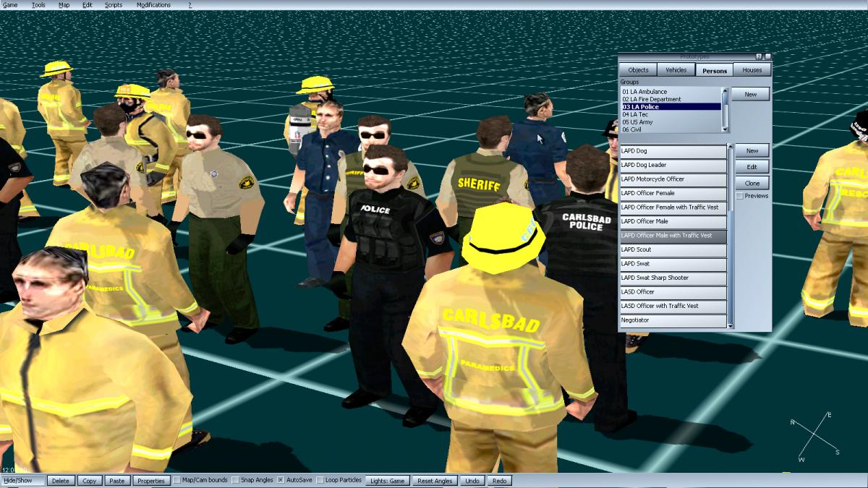
Task: Open the Scripts menu
Action: tap(114, 5)
